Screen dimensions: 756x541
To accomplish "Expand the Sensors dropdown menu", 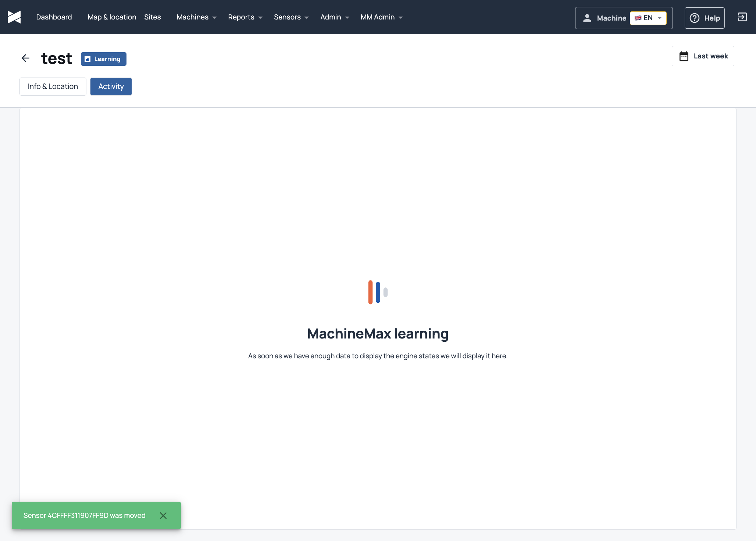I will pos(291,17).
